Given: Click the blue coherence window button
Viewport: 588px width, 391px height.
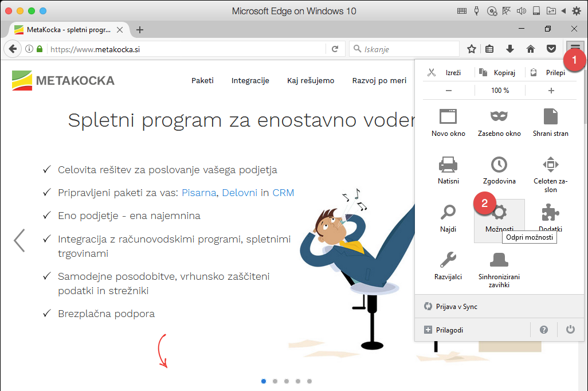Looking at the screenshot, I should 43,11.
